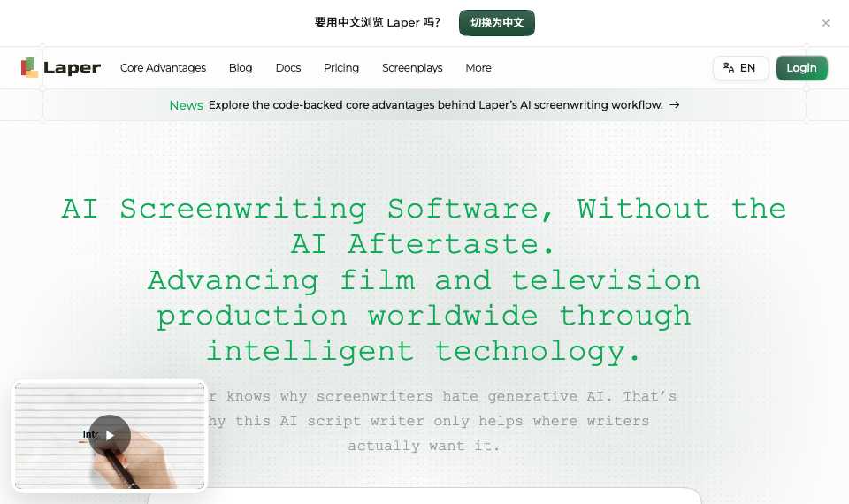Viewport: 849px width, 504px height.
Task: Open the Screenplays section
Action: pos(412,68)
